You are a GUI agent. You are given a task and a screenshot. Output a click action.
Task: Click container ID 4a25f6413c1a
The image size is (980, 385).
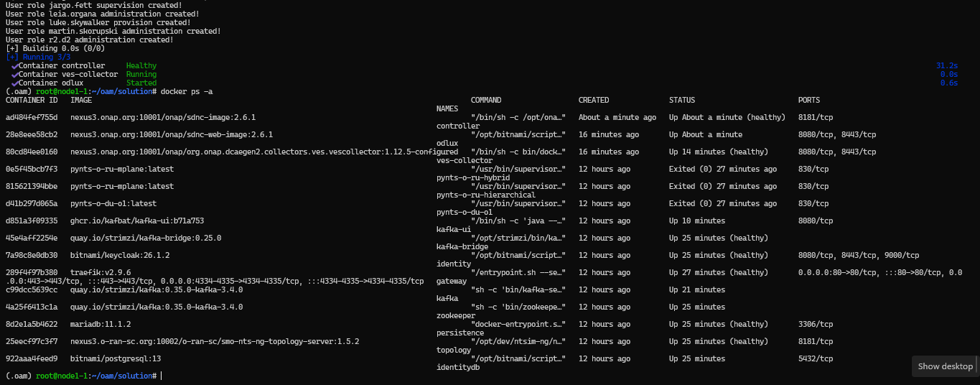click(x=32, y=307)
